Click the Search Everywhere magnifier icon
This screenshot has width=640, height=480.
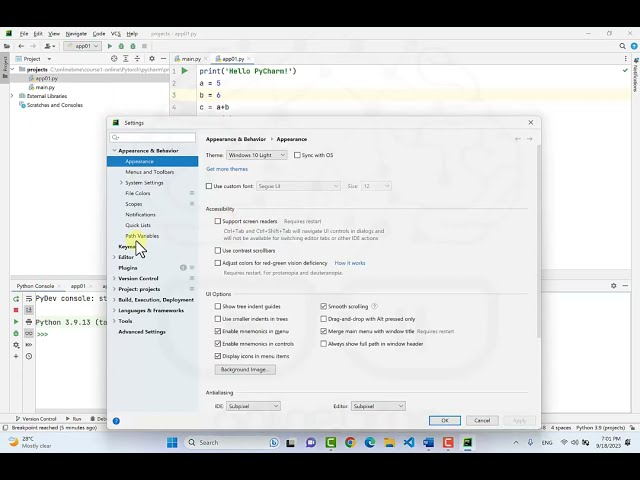click(622, 46)
